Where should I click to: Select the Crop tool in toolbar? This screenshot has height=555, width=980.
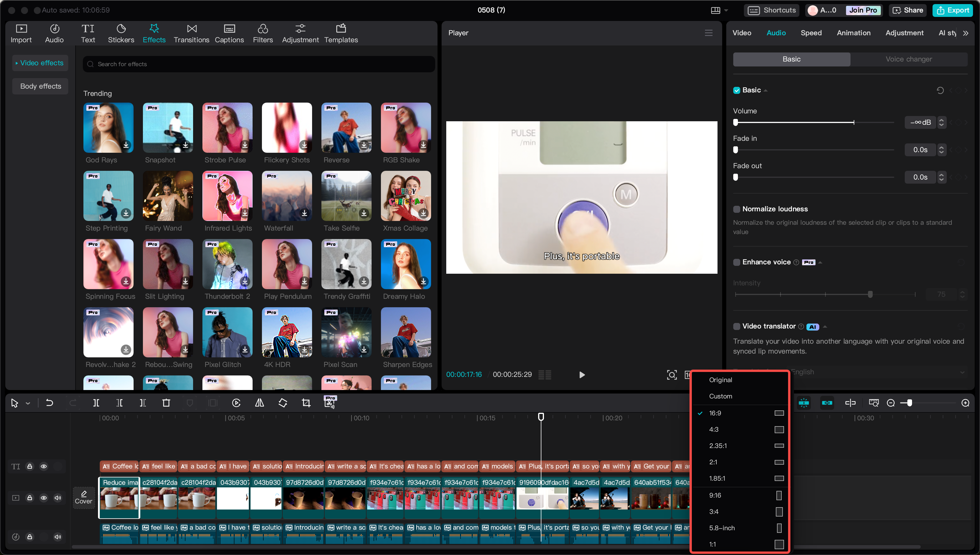click(x=306, y=402)
